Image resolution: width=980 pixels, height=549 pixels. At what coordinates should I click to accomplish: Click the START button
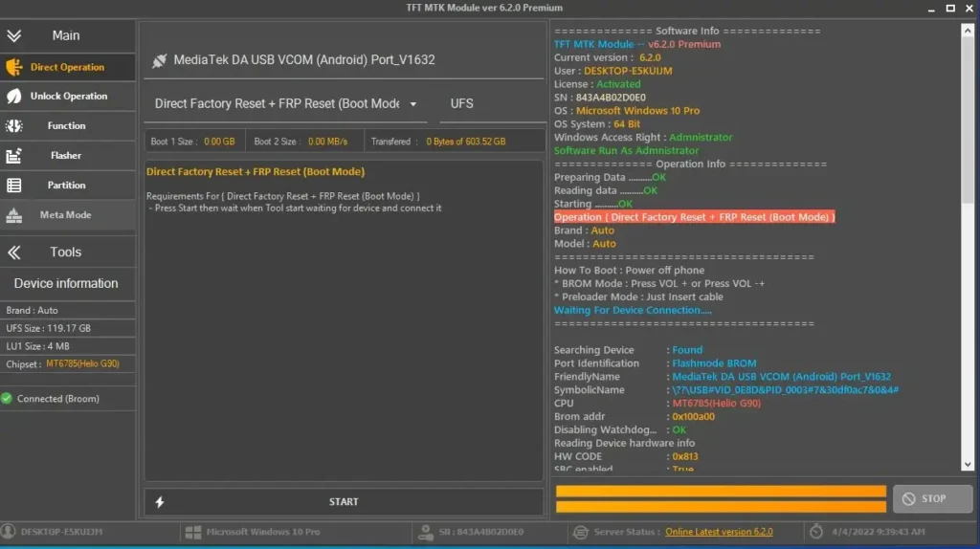[x=344, y=501]
